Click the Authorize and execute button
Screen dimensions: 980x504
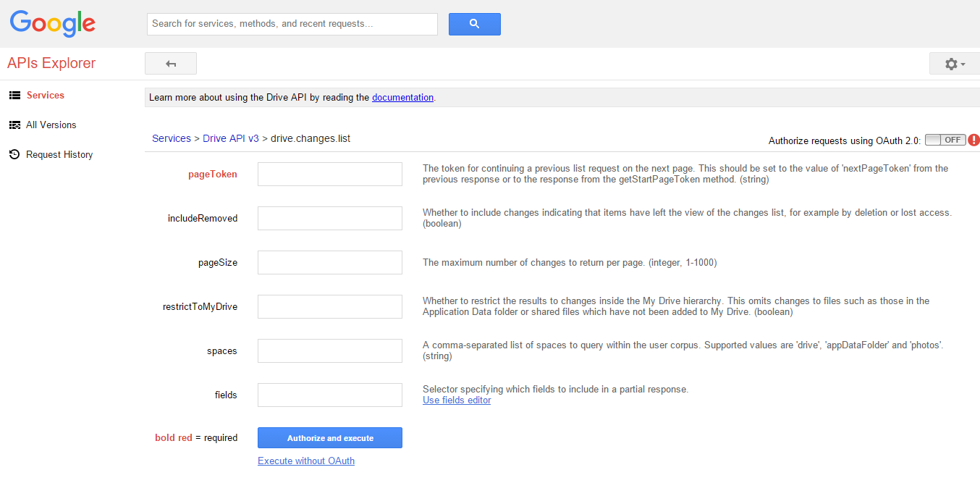click(x=330, y=438)
